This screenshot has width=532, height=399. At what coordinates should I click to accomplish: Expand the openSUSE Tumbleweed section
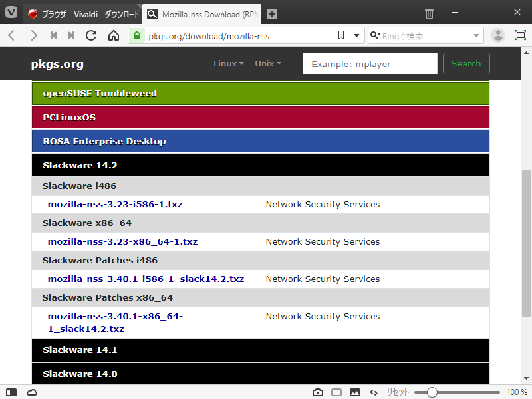[261, 94]
